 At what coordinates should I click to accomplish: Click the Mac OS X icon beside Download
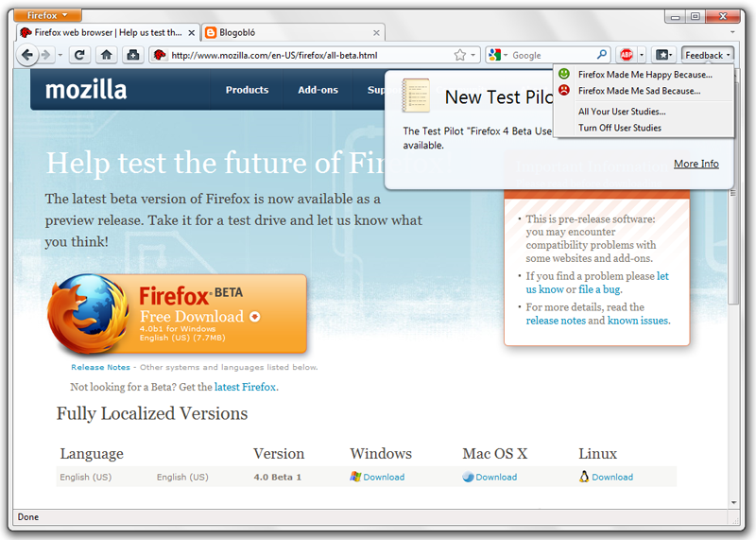pyautogui.click(x=468, y=477)
